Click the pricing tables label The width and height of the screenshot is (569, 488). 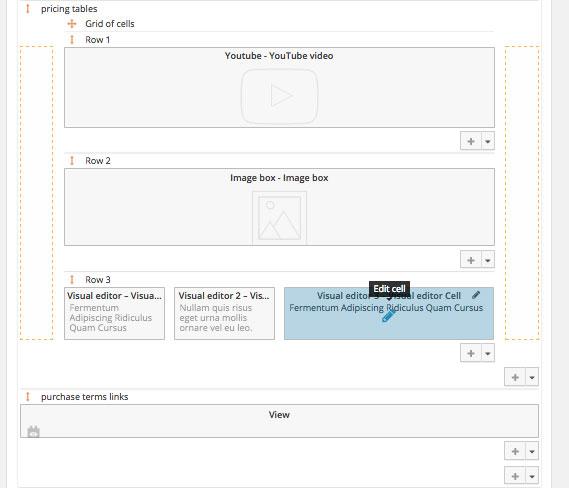[x=69, y=9]
